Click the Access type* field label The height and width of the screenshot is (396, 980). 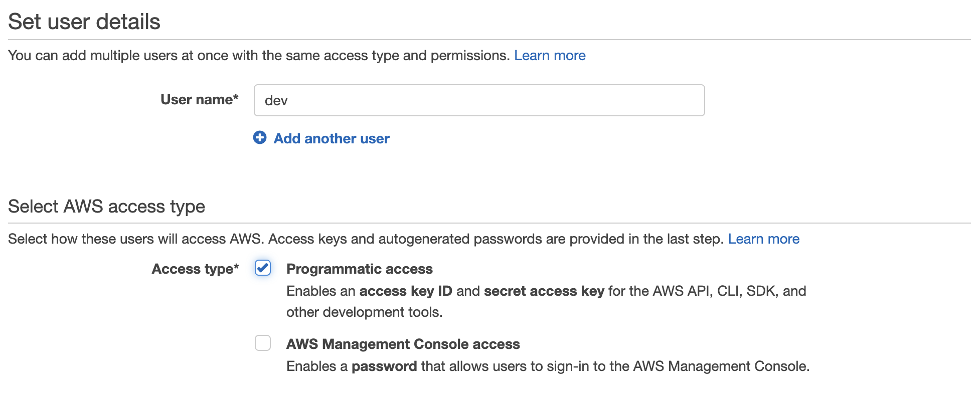pos(195,269)
